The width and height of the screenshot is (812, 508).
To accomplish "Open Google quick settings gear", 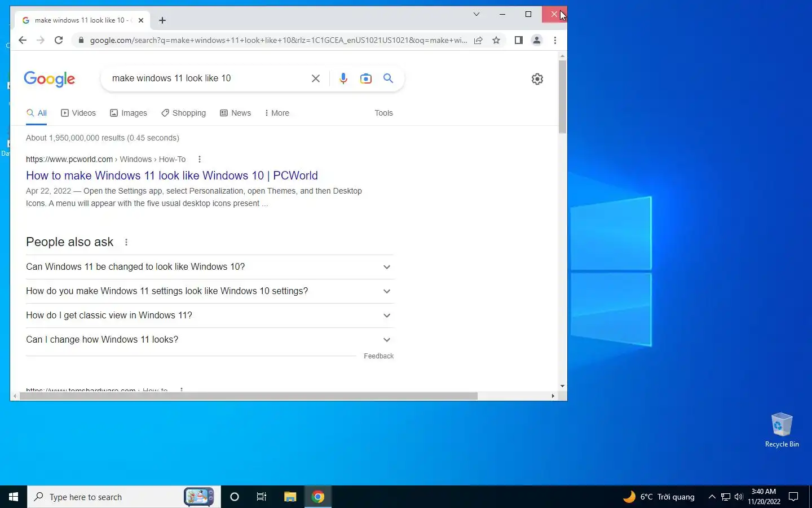I will coord(537,79).
